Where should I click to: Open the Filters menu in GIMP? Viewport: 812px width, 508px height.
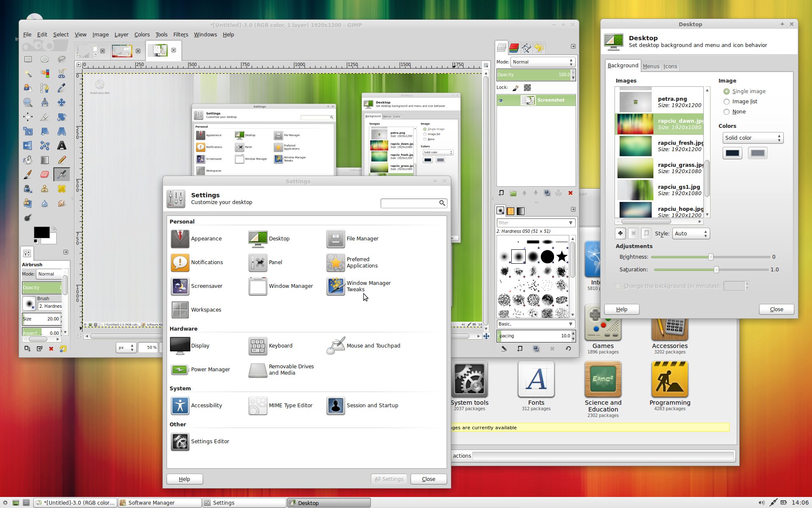coord(181,35)
